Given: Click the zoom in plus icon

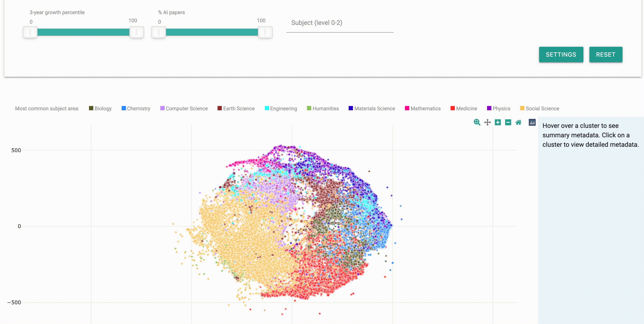Looking at the screenshot, I should [x=497, y=122].
